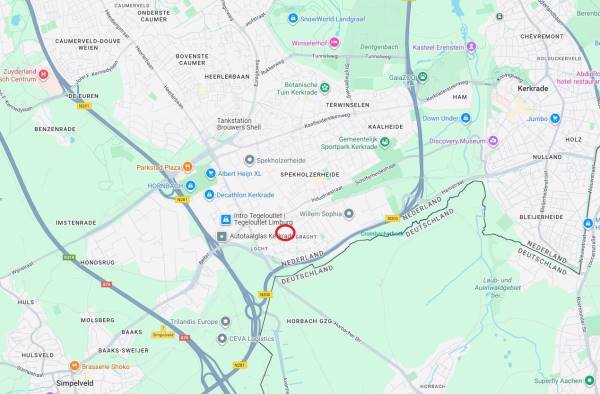
Task: Click the SnowWorld Landgraaf marker icon
Action: [x=293, y=18]
